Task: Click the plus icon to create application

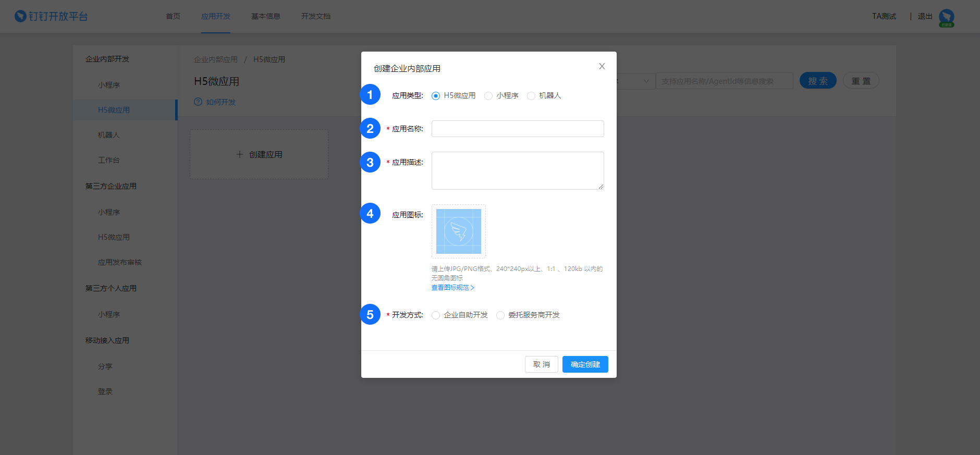Action: click(240, 154)
